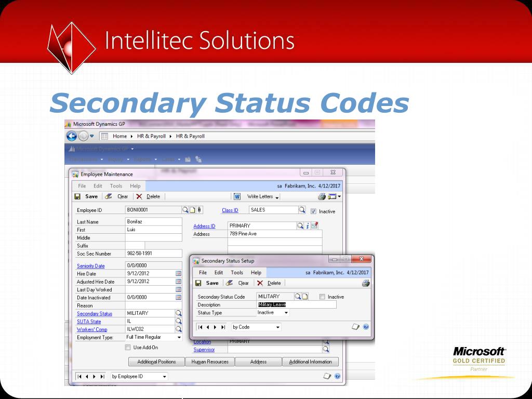Click the note icon by Secondary Status Code
Screen dimensions: 532x399
tap(305, 297)
